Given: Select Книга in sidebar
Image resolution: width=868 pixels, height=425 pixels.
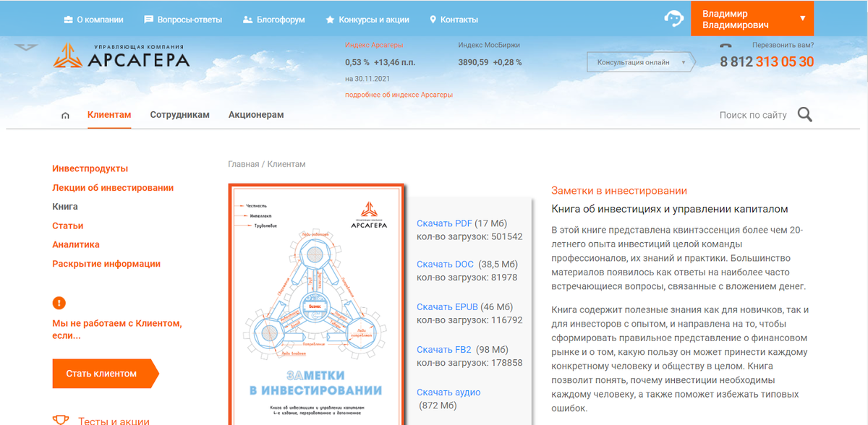Looking at the screenshot, I should 65,206.
